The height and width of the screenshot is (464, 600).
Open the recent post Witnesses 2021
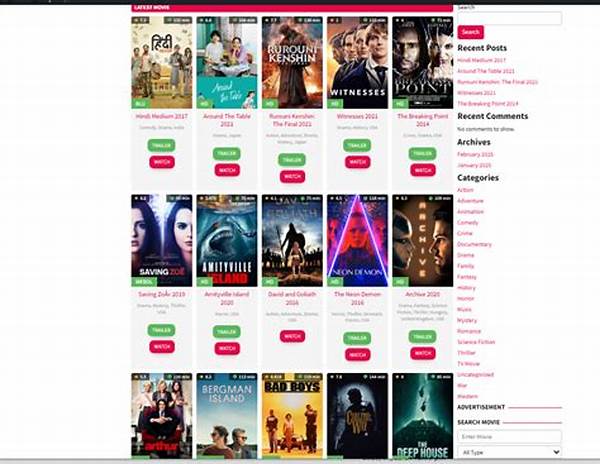point(476,93)
